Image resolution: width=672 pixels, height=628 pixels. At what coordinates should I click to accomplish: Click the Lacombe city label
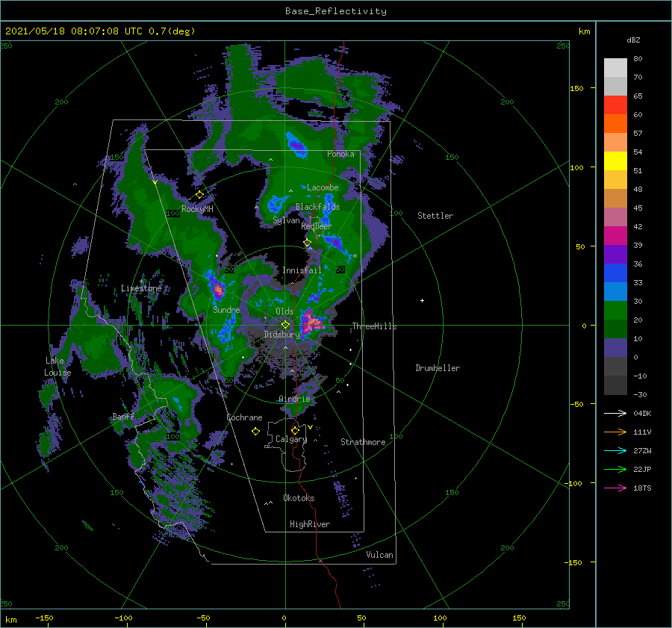point(323,187)
